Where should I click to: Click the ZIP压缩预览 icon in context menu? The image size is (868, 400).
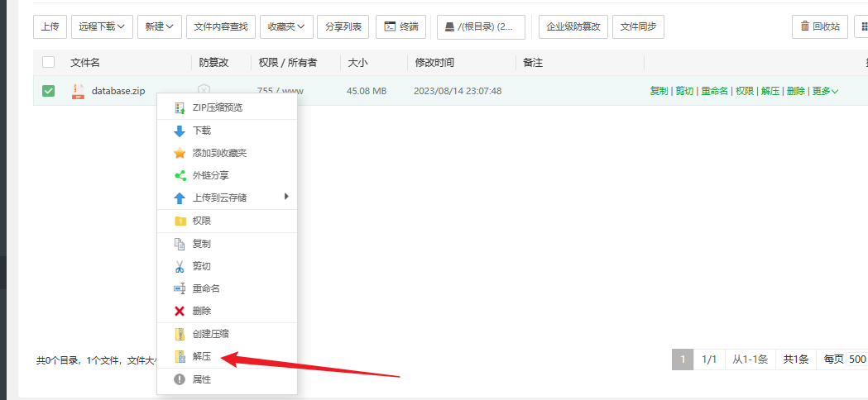(x=180, y=108)
